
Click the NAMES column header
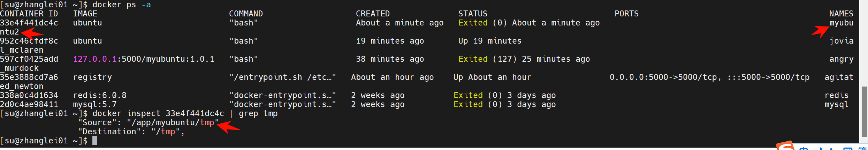841,14
